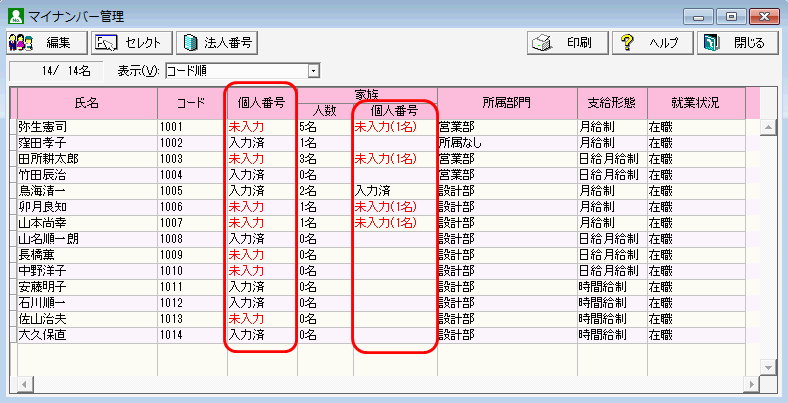Sort by the 氏名 column header

coord(87,103)
